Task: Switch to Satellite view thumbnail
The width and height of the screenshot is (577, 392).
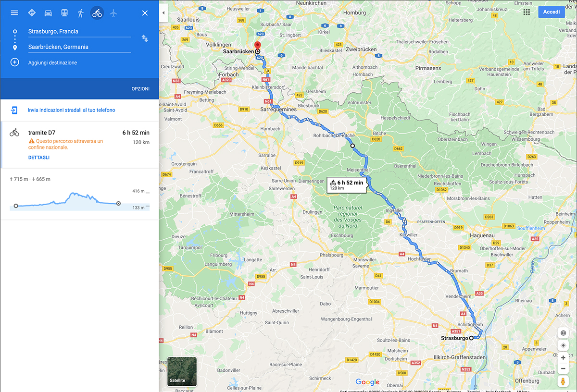Action: (x=182, y=371)
